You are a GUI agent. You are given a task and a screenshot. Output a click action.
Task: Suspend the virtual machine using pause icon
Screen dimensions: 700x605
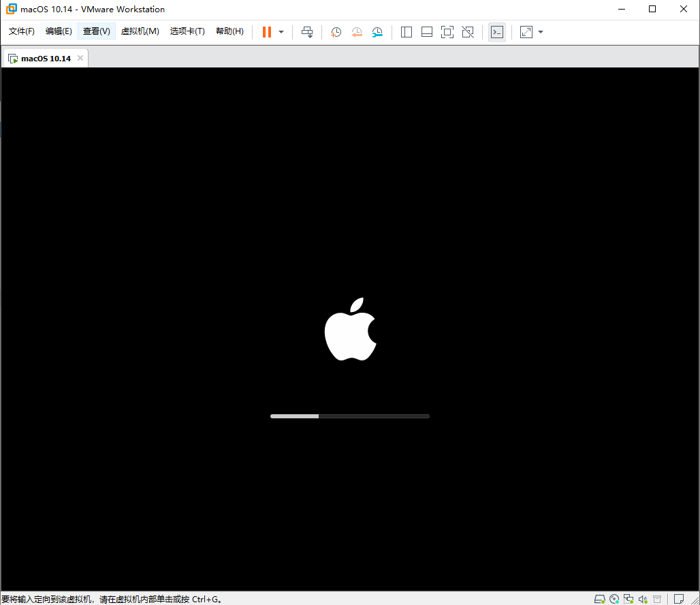(266, 31)
